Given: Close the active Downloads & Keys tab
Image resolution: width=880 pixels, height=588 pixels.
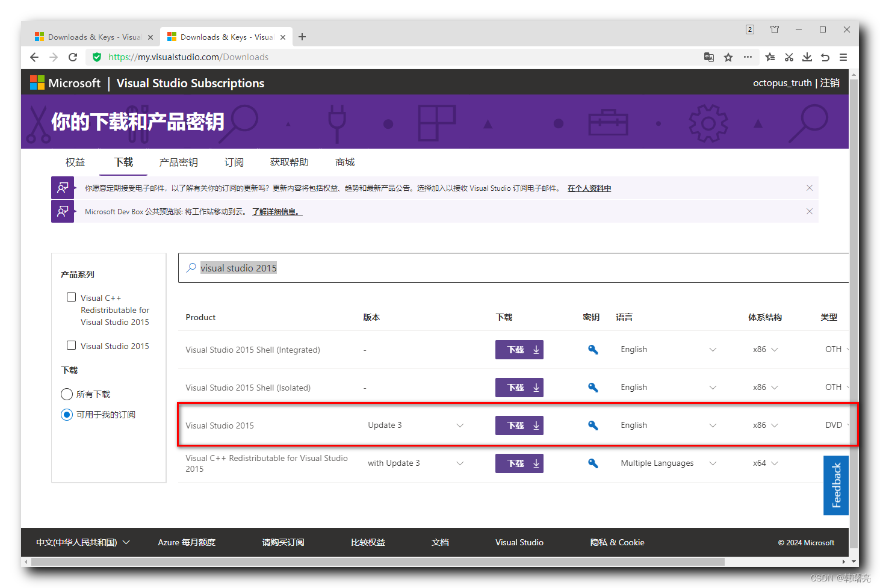Looking at the screenshot, I should coord(283,37).
